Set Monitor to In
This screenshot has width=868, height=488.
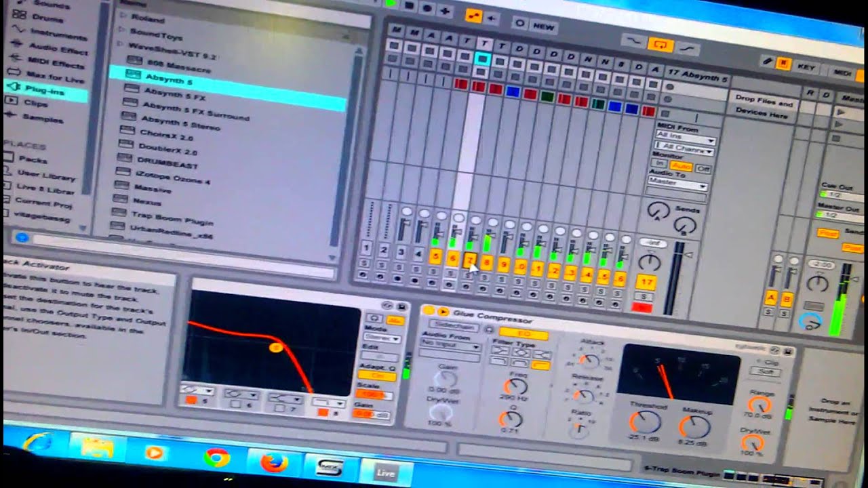(x=659, y=163)
